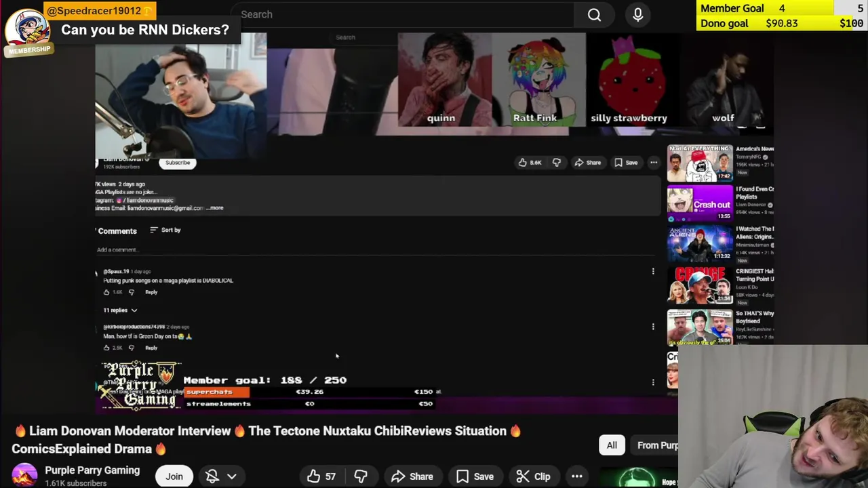This screenshot has height=488, width=868.
Task: Open the more actions three-dot menu
Action: [x=577, y=476]
